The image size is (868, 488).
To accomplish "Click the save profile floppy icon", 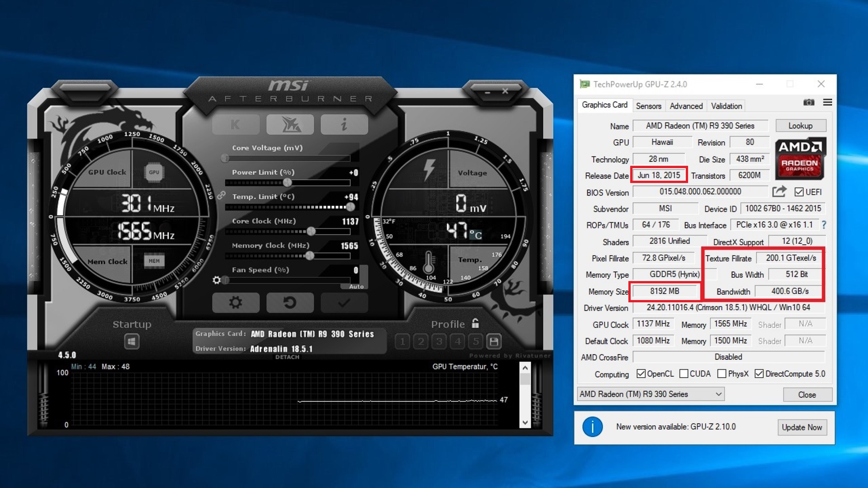I will tap(494, 342).
